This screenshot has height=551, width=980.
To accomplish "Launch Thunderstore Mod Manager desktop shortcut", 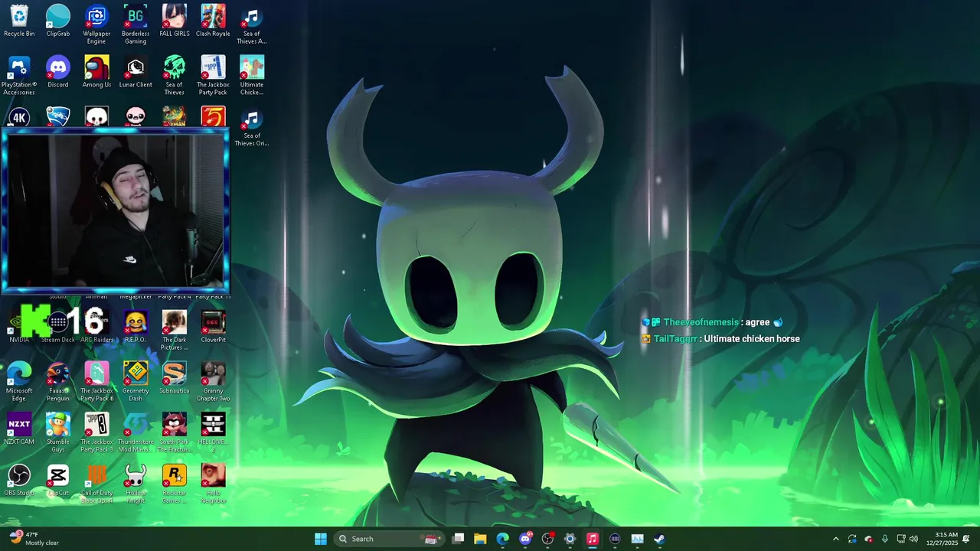I will pyautogui.click(x=136, y=433).
